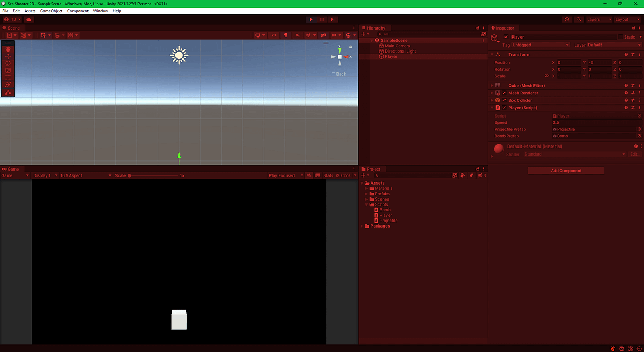Screen dimensions: 644x352
Task: Select the Rect transform tool
Action: pos(8,77)
